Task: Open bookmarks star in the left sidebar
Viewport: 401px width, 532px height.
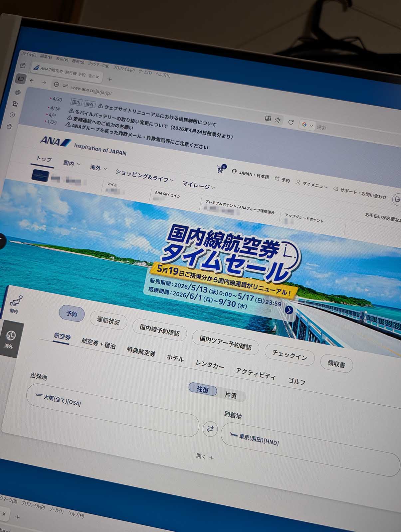Action: [9, 126]
